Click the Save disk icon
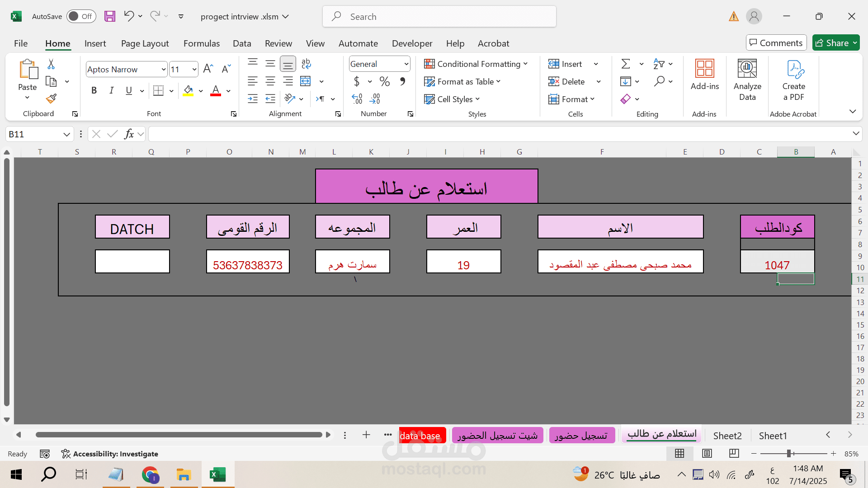The width and height of the screenshot is (868, 488). pos(110,16)
